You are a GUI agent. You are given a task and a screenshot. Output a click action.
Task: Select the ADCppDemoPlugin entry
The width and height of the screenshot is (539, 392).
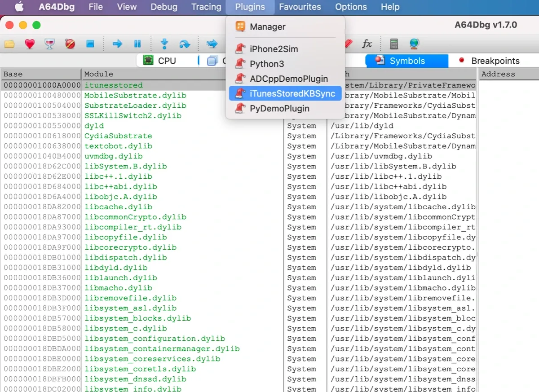[285, 79]
